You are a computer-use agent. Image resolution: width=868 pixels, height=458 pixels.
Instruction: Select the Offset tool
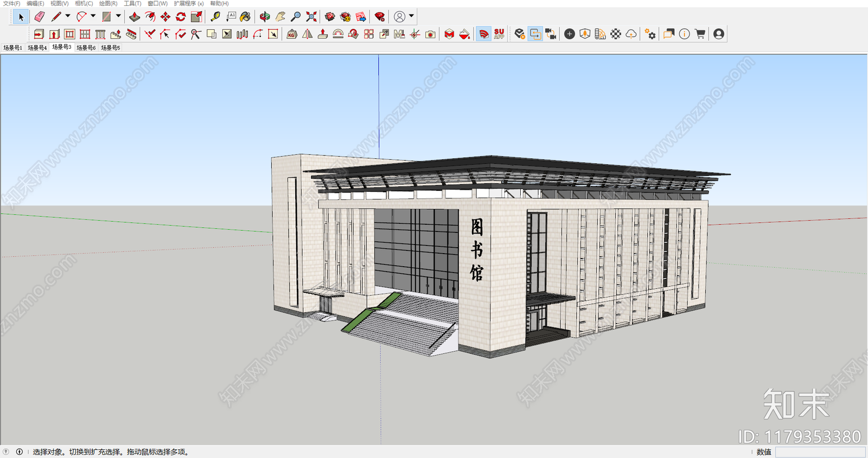click(x=150, y=17)
